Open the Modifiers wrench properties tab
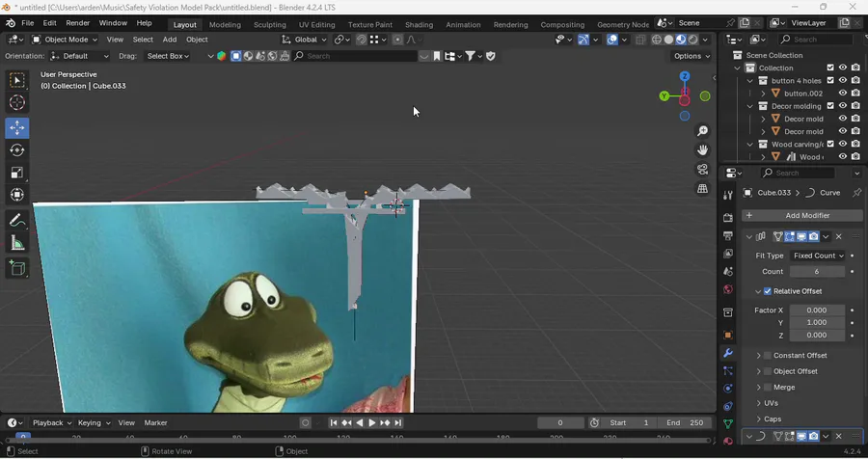This screenshot has width=868, height=459. coord(728,353)
